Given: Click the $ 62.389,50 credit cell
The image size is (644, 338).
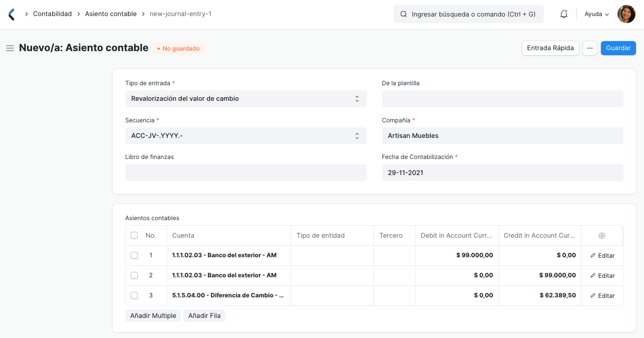Looking at the screenshot, I should (540, 295).
